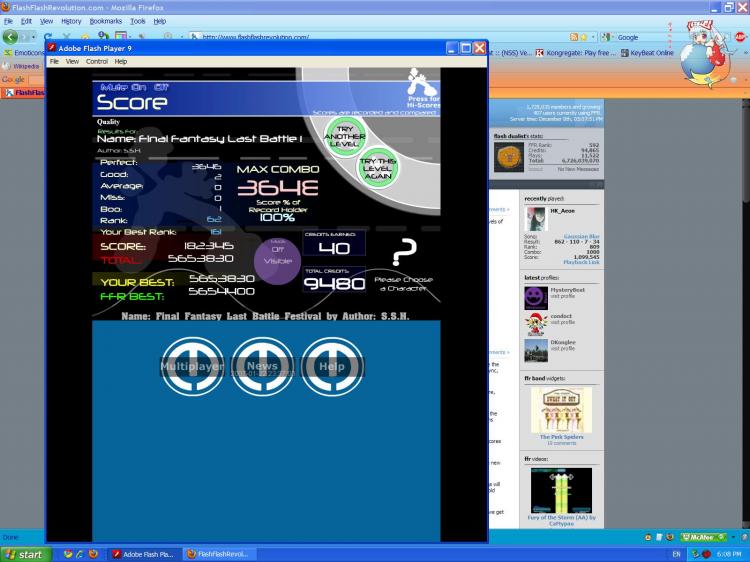Click the Adblock ABP icon
The image size is (750, 562).
coord(740,37)
